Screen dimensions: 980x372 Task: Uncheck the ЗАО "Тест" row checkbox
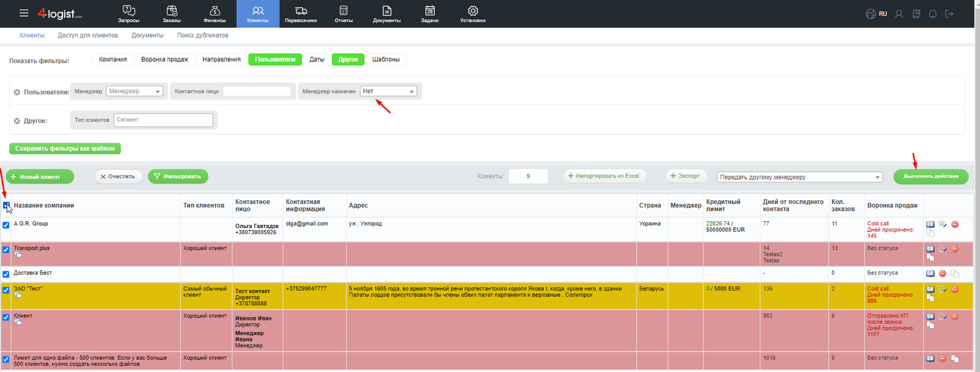(x=6, y=290)
